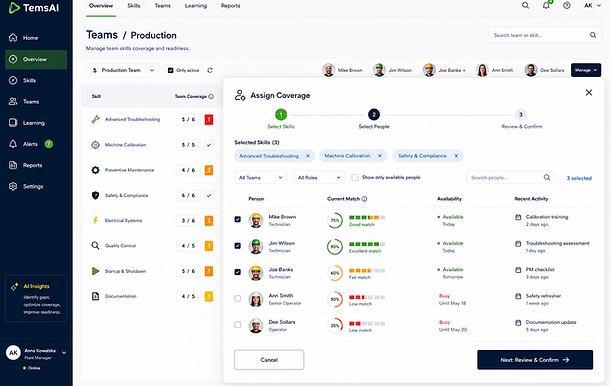Click the Teams breadcrumb link

pos(102,35)
